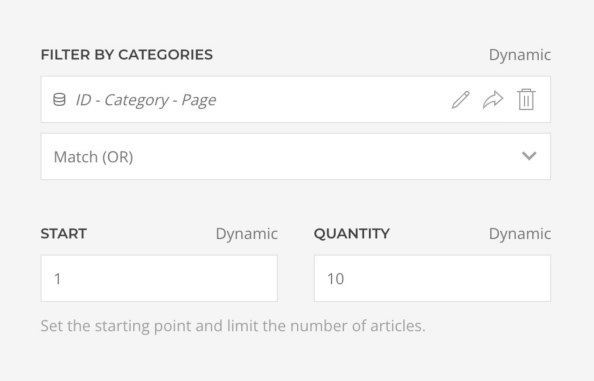Click the database icon beside ID - Category - Page
594x381 pixels.
click(x=59, y=100)
